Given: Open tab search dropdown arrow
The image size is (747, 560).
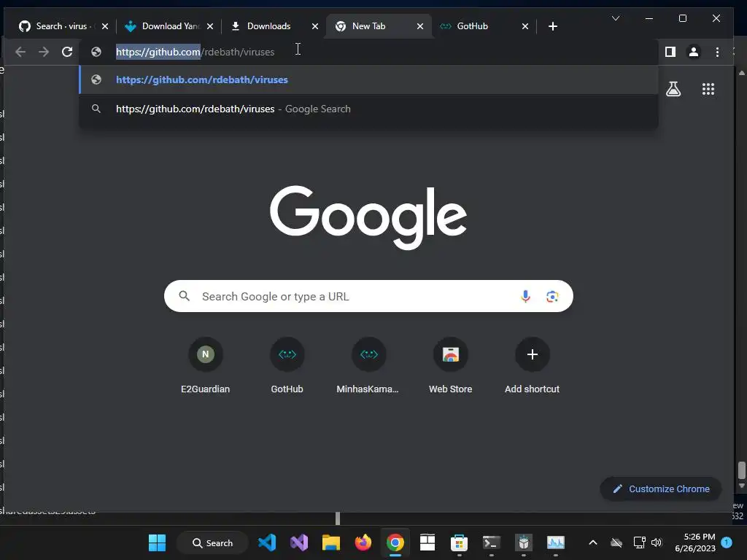Looking at the screenshot, I should [x=616, y=18].
